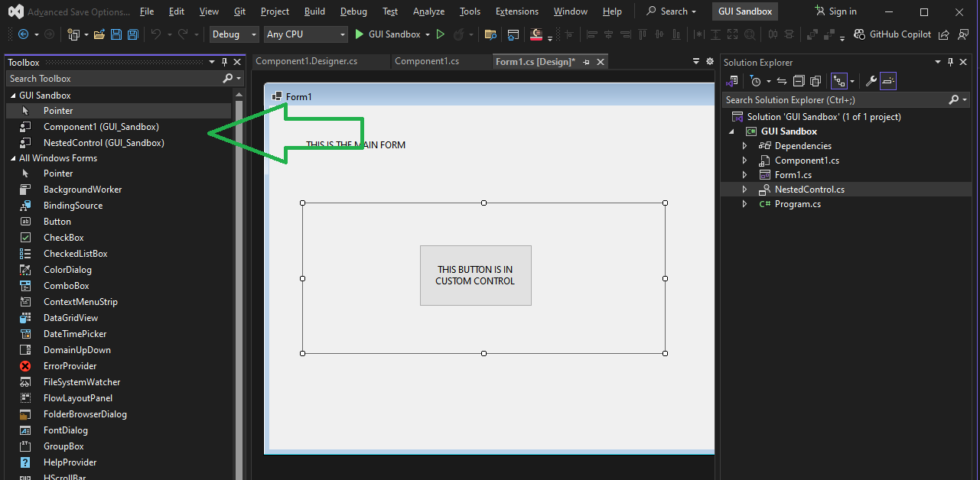Open the Git menu
980x480 pixels.
pyautogui.click(x=240, y=11)
